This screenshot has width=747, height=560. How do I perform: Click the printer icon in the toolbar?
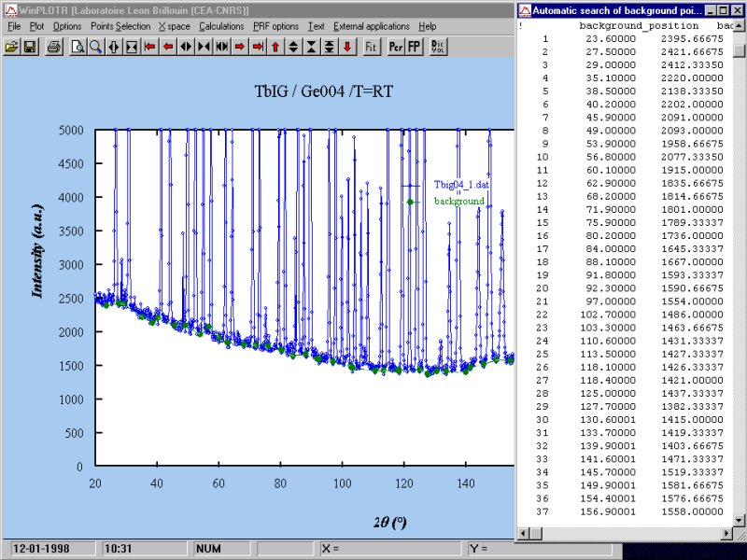click(x=54, y=46)
